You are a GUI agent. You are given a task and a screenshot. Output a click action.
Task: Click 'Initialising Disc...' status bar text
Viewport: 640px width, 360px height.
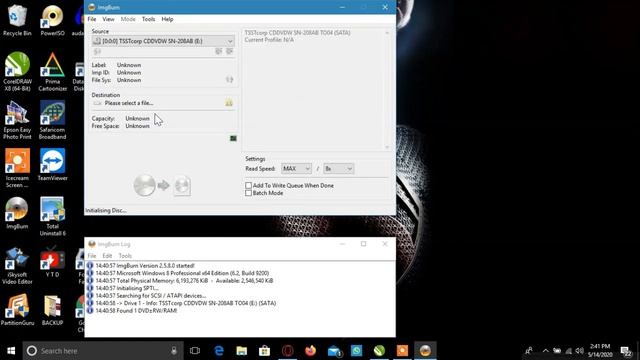pyautogui.click(x=106, y=211)
